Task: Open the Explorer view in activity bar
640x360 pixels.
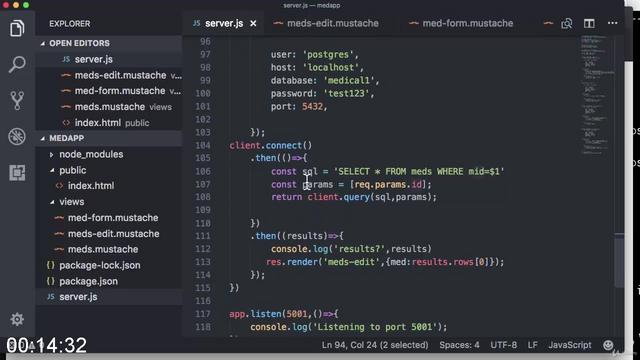Action: (x=17, y=29)
